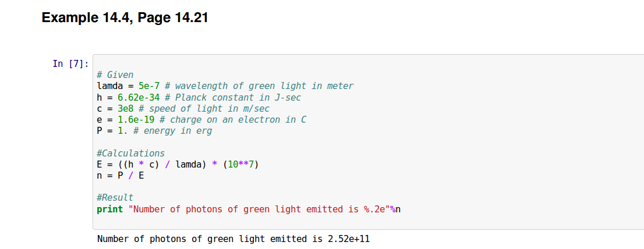This screenshot has width=644, height=249.
Task: Place cursor on the lamda variable name
Action: click(109, 86)
